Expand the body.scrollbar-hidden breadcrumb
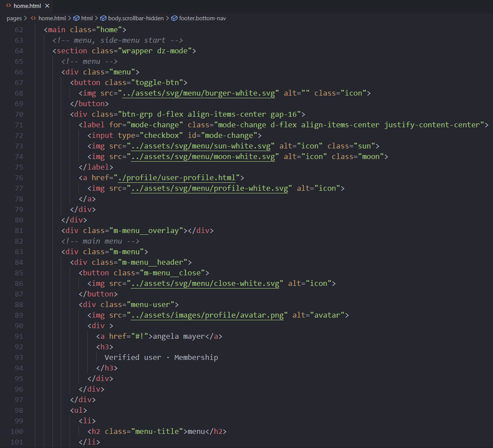 pyautogui.click(x=136, y=18)
